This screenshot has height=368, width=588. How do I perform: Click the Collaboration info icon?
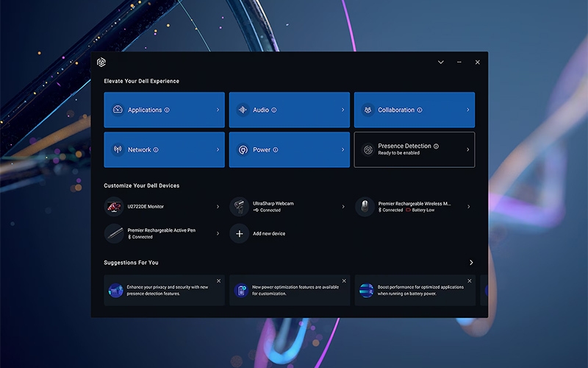click(x=420, y=110)
